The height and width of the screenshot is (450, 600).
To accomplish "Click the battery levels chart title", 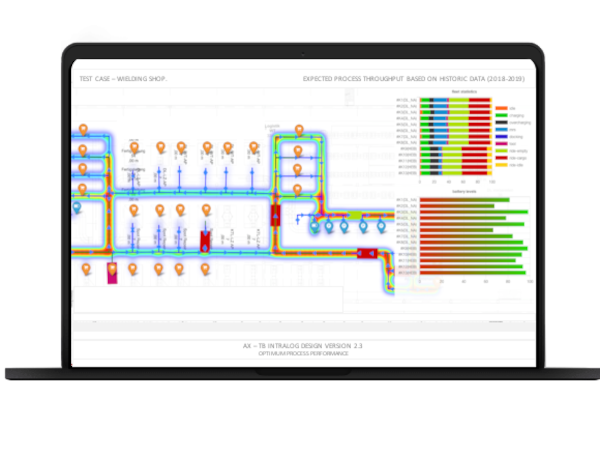I will [x=463, y=188].
